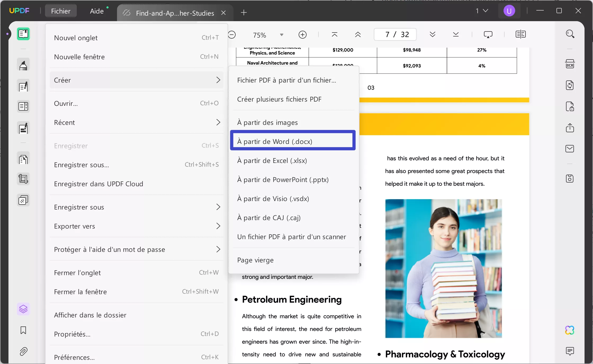Image resolution: width=593 pixels, height=364 pixels.
Task: Click the Crop pages tool in sidebar
Action: point(23,179)
